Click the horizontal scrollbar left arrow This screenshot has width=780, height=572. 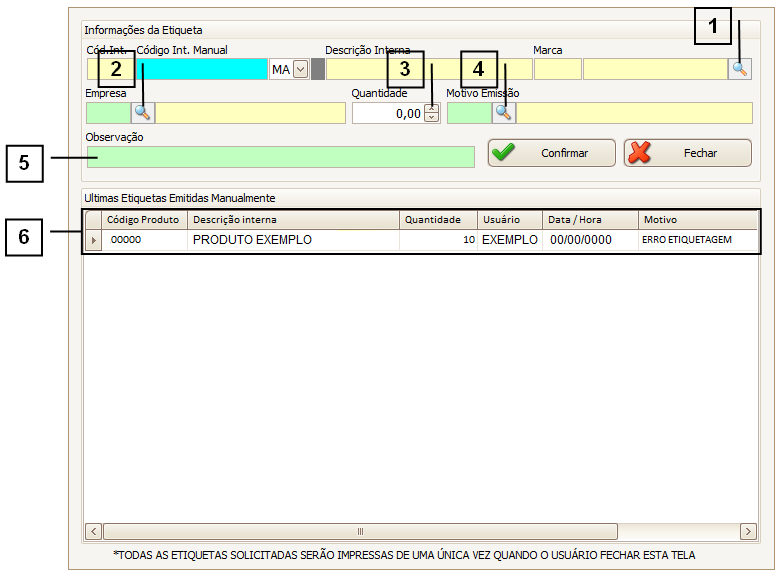tap(94, 532)
